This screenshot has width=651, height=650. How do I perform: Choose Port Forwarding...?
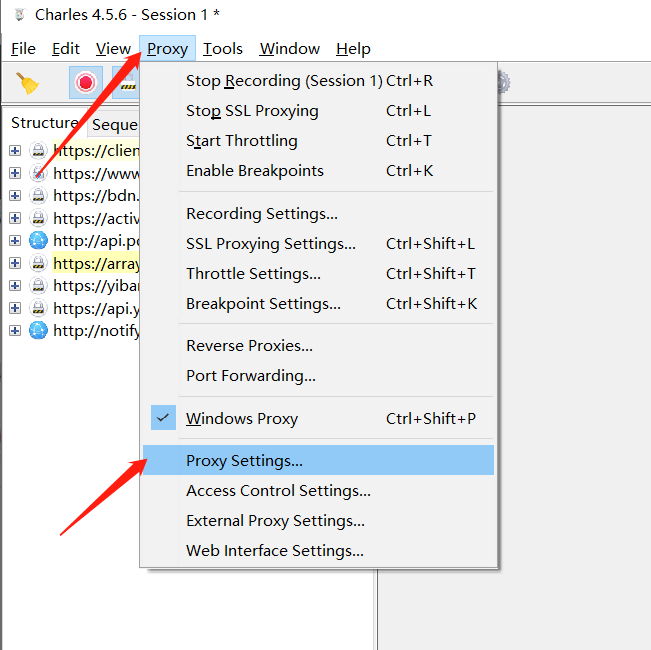[x=318, y=376]
